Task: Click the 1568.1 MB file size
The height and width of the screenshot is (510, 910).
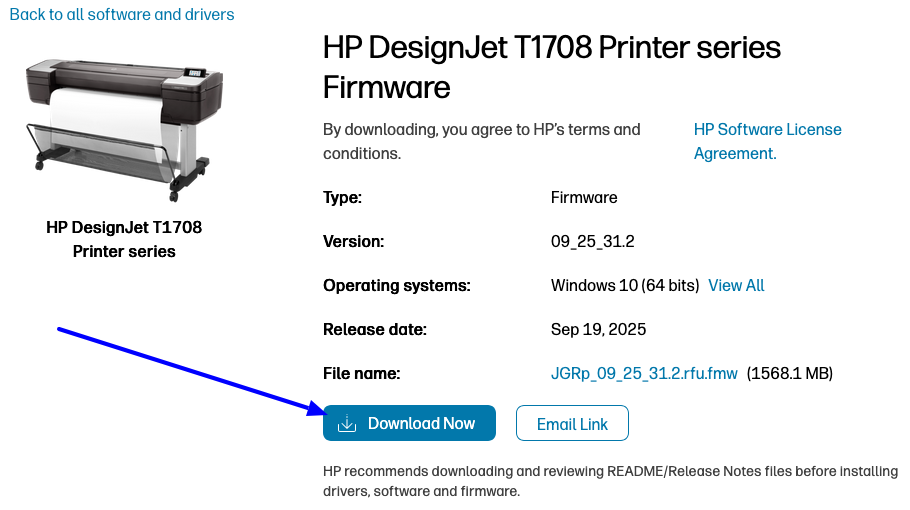Action: tap(790, 374)
